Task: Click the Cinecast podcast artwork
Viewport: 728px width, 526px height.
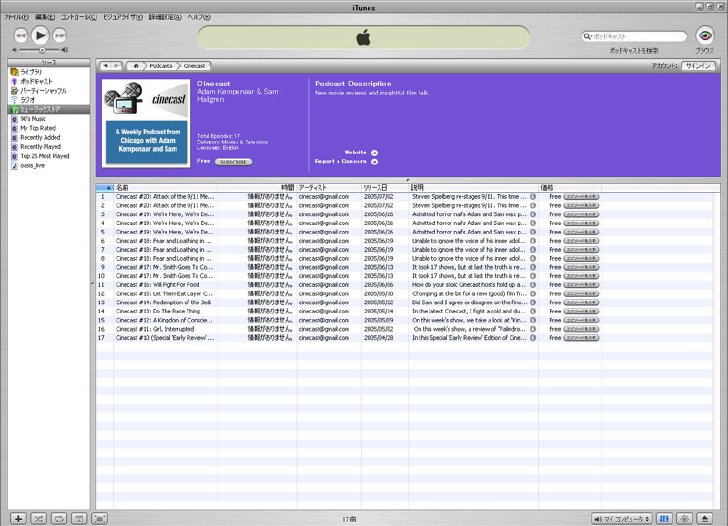Action: pyautogui.click(x=146, y=123)
